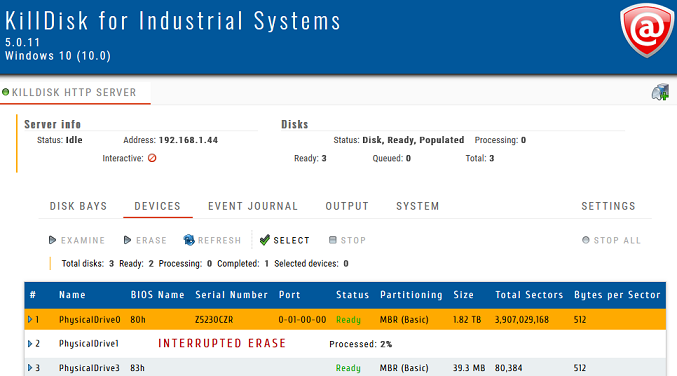Expand the PhysicalDrive3 row

coord(30,368)
